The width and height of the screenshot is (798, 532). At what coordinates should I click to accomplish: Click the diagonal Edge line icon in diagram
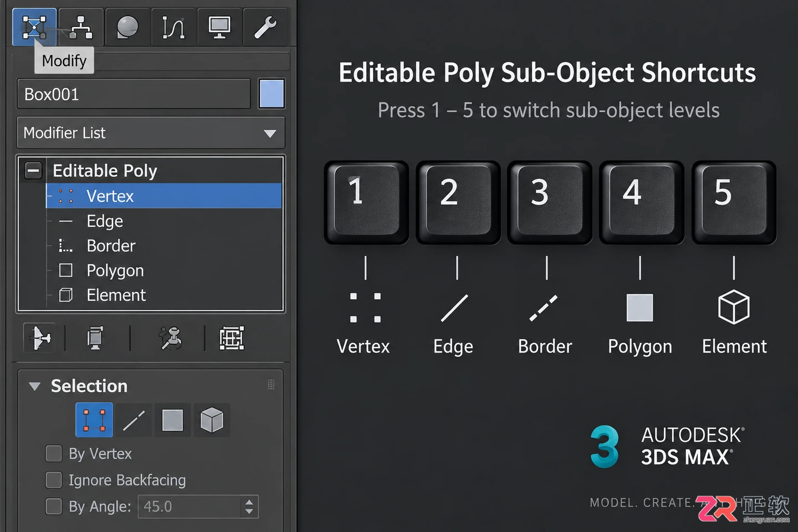pyautogui.click(x=454, y=308)
